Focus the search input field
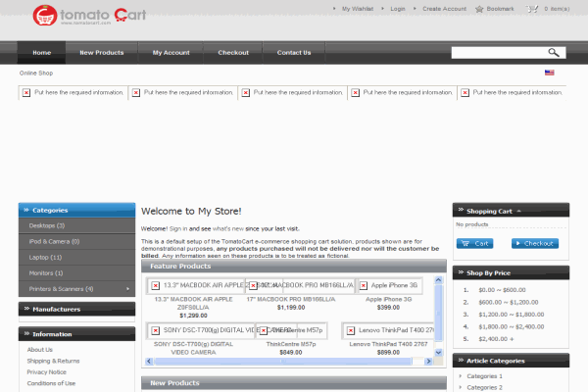This screenshot has height=392, width=588. [496, 52]
